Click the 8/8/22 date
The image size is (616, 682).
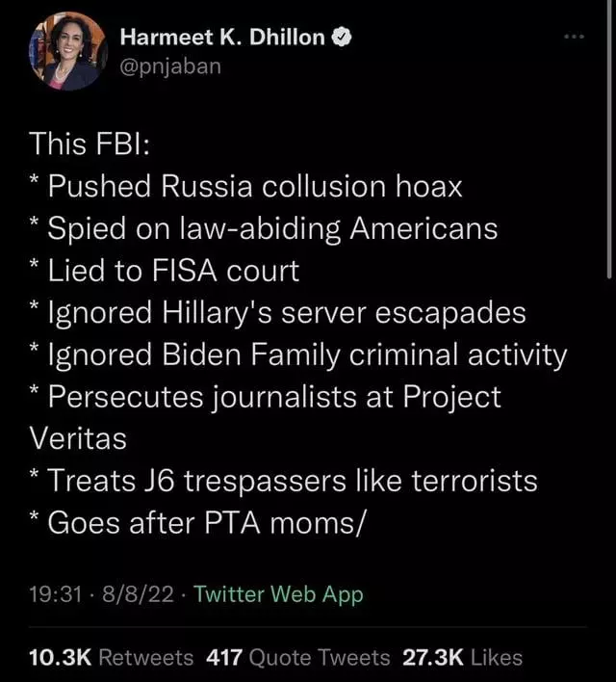[138, 594]
